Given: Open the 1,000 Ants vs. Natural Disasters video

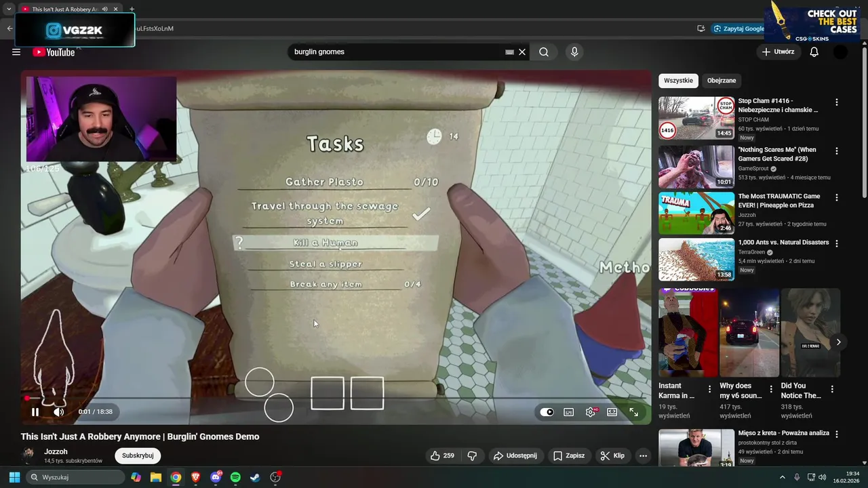Looking at the screenshot, I should 696,259.
